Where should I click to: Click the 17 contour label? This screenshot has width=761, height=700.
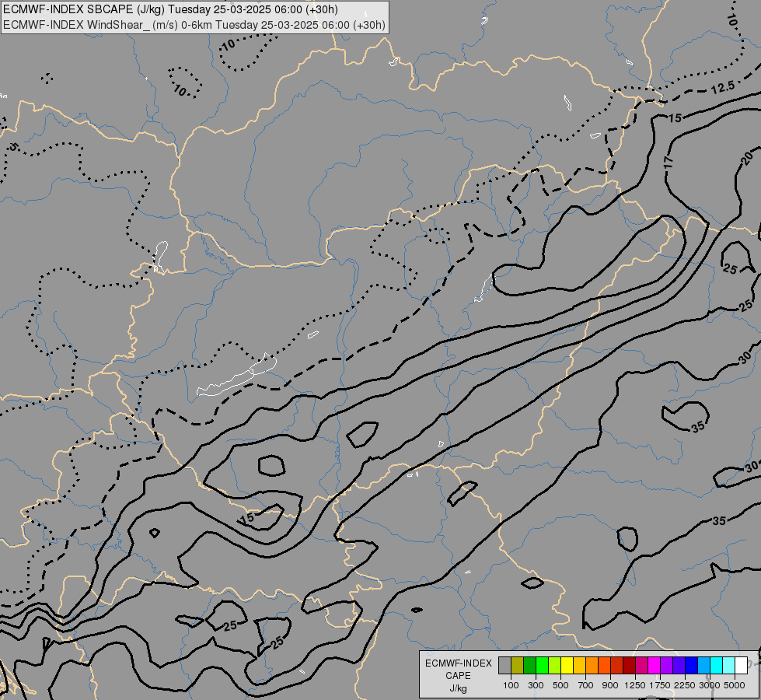pos(668,163)
